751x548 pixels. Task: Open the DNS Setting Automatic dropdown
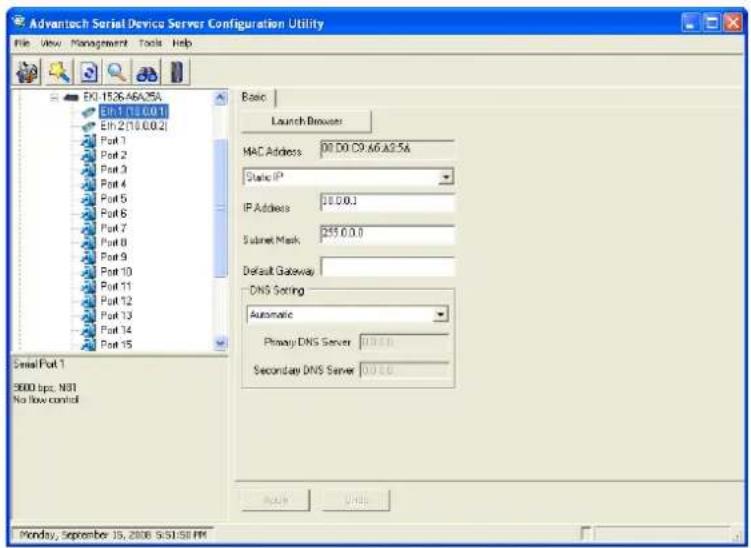(x=441, y=314)
